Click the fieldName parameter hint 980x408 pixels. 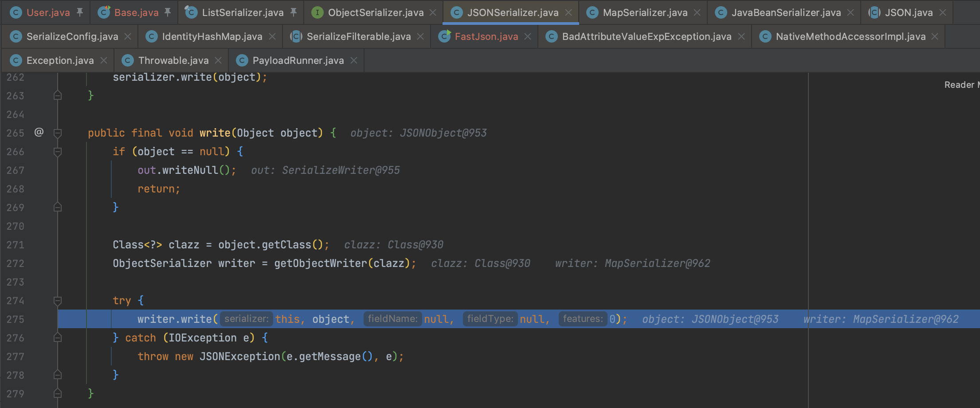click(392, 319)
